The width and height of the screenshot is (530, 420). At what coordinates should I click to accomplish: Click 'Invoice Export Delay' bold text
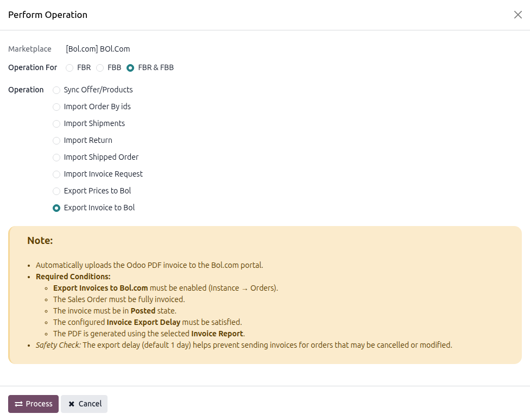coord(143,322)
